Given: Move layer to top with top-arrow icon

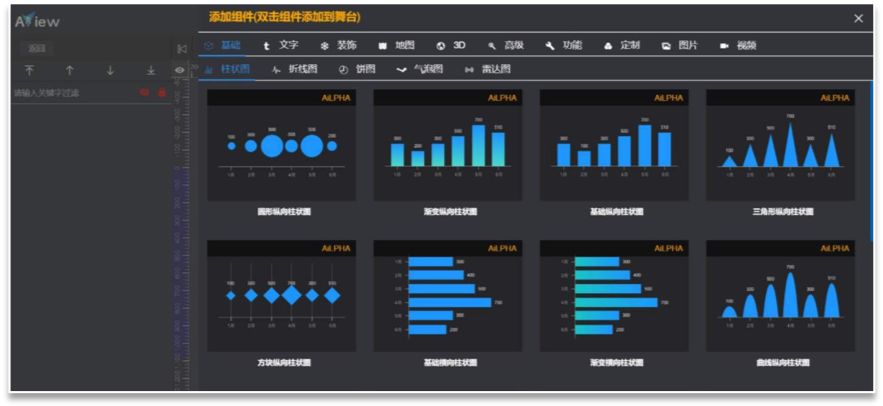Looking at the screenshot, I should click(29, 70).
